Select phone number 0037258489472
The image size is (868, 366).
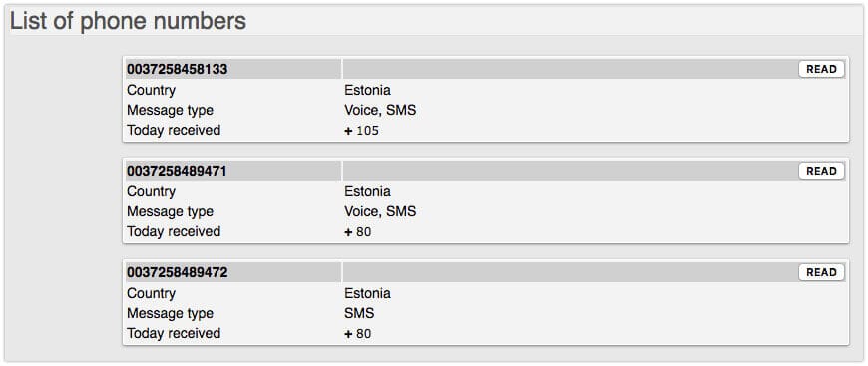[177, 273]
